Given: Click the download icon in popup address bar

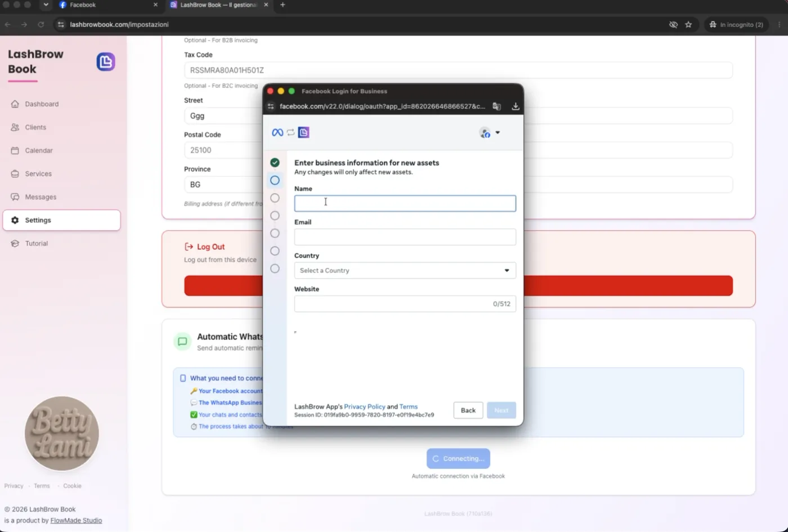Looking at the screenshot, I should coord(516,106).
